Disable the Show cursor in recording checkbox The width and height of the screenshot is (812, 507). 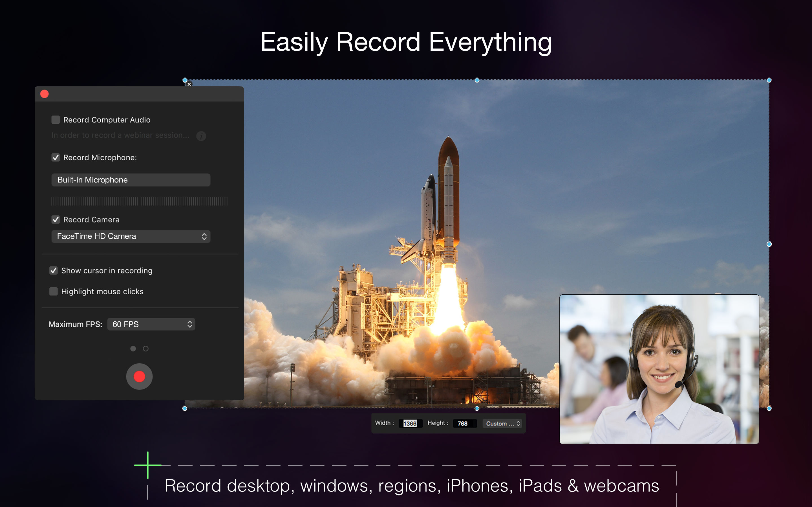click(54, 270)
